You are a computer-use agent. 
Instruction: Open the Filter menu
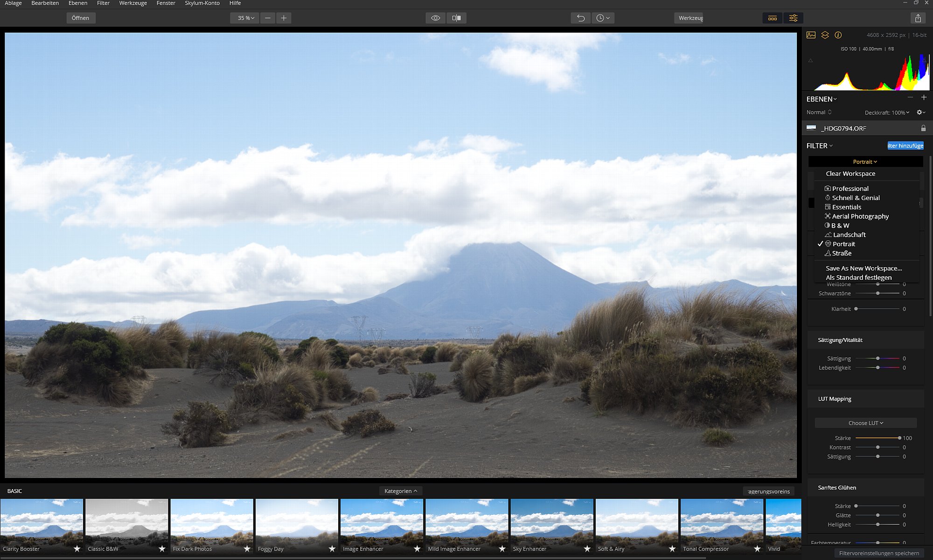(x=103, y=3)
